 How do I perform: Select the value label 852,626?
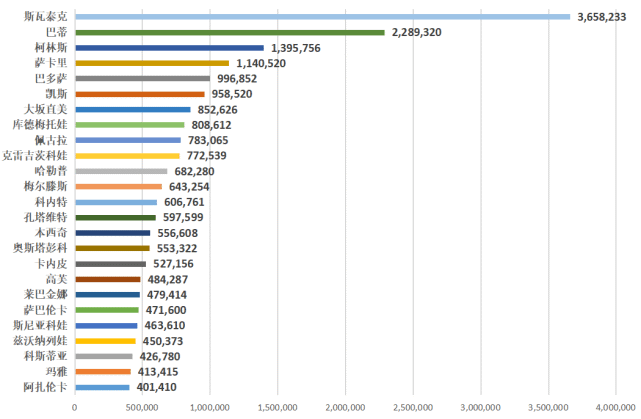217,110
